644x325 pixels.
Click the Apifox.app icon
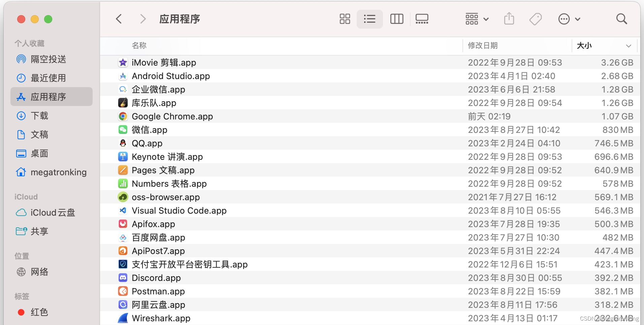(x=123, y=224)
